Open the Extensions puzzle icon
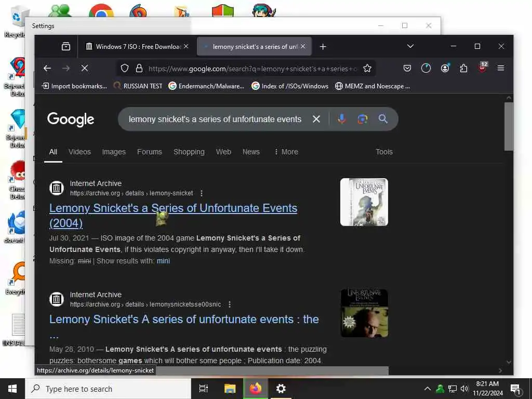 pyautogui.click(x=464, y=69)
